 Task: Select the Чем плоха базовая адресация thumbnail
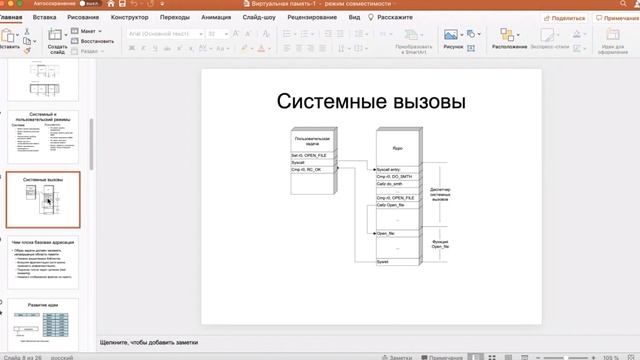(x=43, y=262)
